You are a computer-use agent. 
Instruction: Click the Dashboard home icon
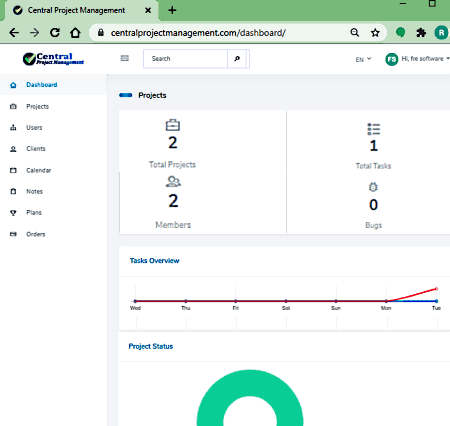13,85
